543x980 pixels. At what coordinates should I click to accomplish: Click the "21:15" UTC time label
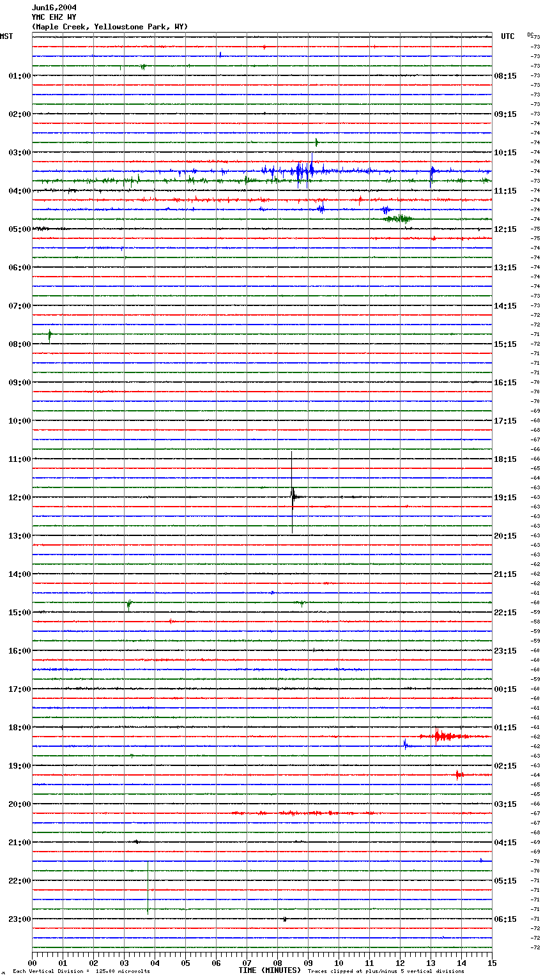point(505,574)
